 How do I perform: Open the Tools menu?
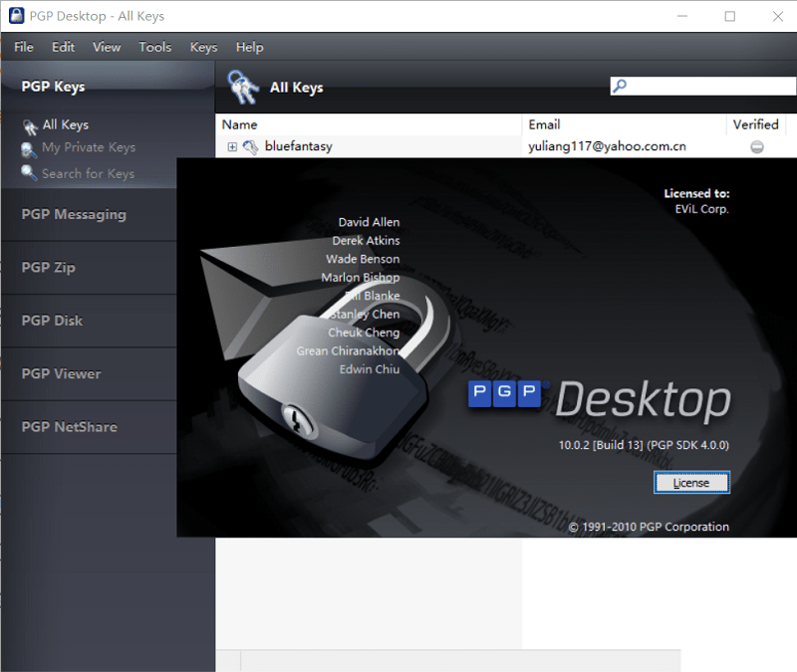[155, 47]
